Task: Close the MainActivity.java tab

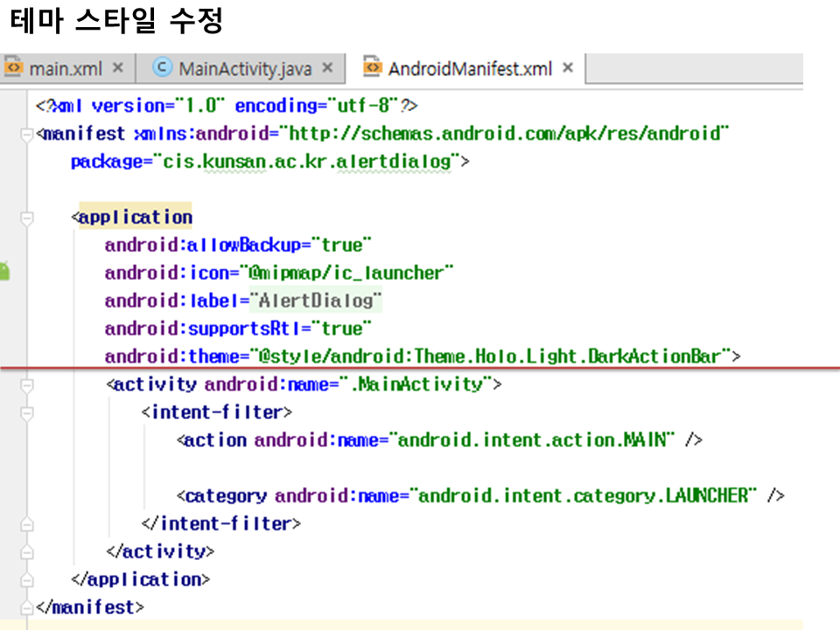Action: coord(327,68)
